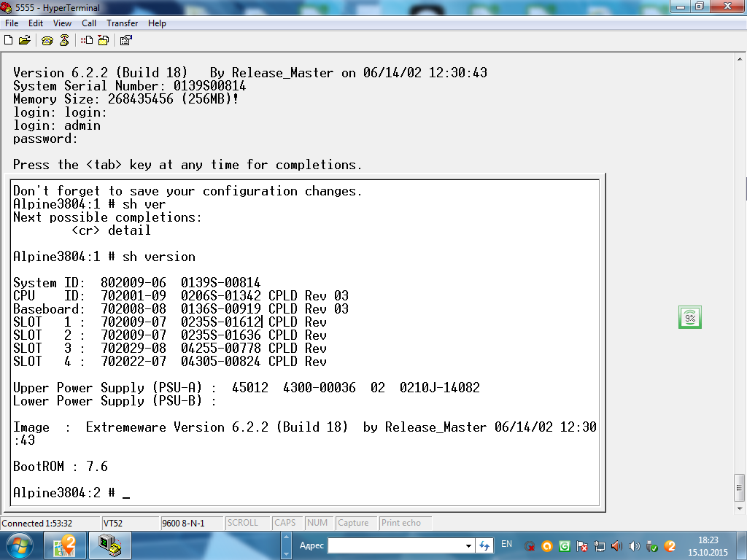
Task: Click PSU-A serial 0210J-14082
Action: 439,388
